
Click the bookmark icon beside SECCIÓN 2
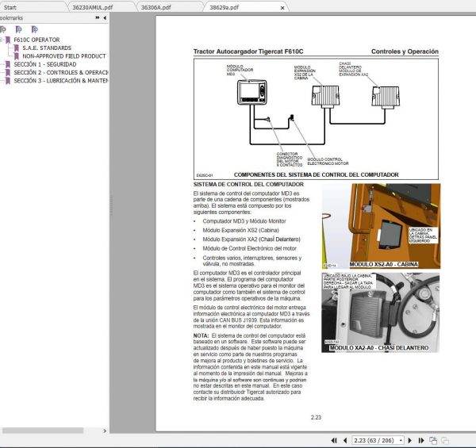pyautogui.click(x=8, y=72)
